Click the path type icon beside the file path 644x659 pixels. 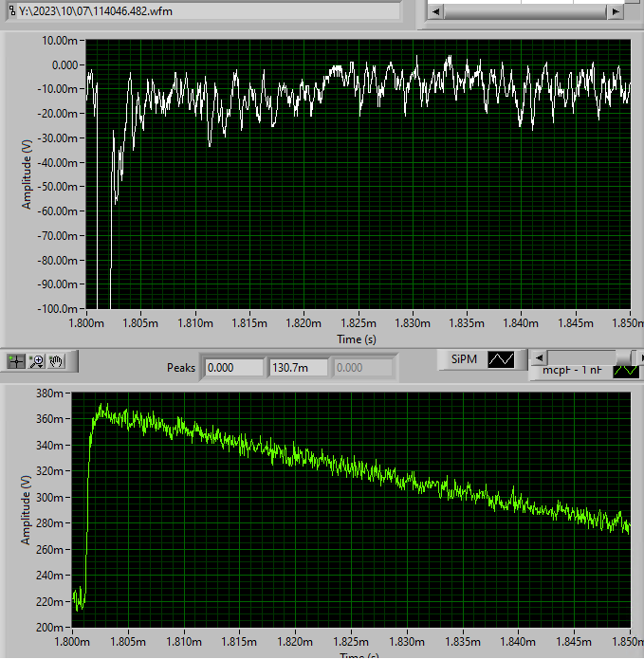click(11, 11)
